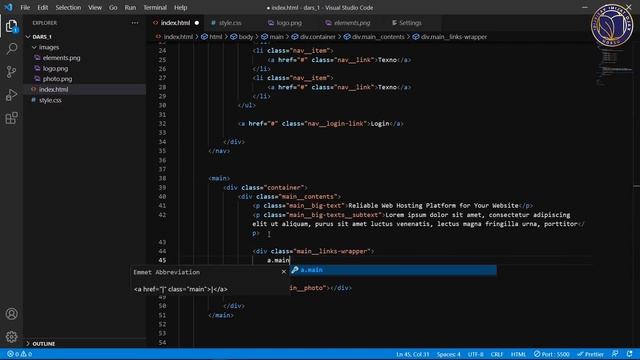Viewport: 640px width, 360px height.
Task: Switch to the style.css tab
Action: click(x=230, y=23)
